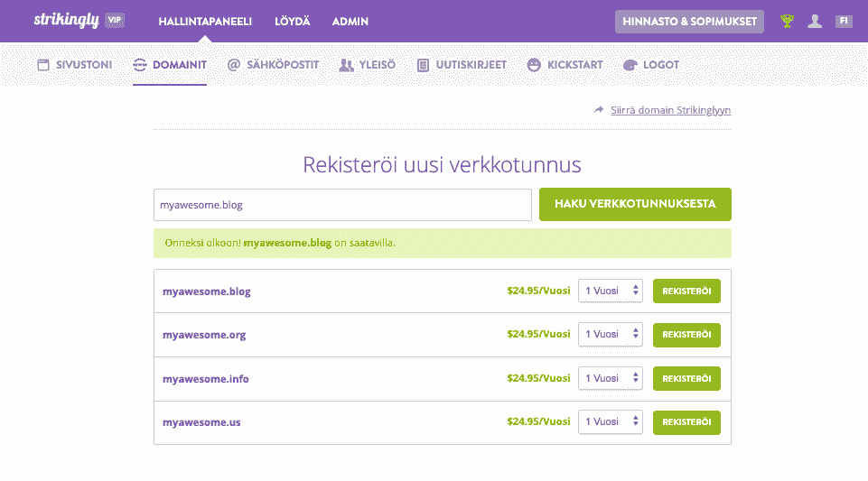The image size is (868, 481).
Task: Select the Admin menu item
Action: (x=350, y=21)
